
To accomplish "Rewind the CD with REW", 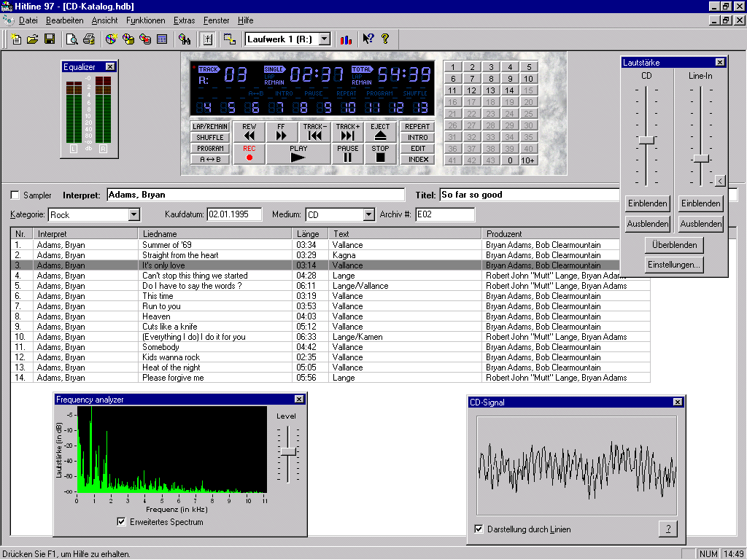I will pyautogui.click(x=249, y=132).
